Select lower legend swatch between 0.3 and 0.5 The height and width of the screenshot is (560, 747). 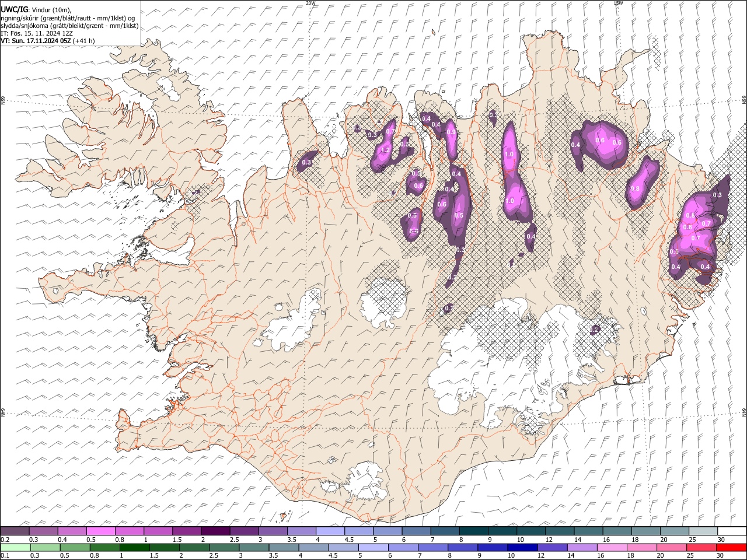click(x=44, y=547)
